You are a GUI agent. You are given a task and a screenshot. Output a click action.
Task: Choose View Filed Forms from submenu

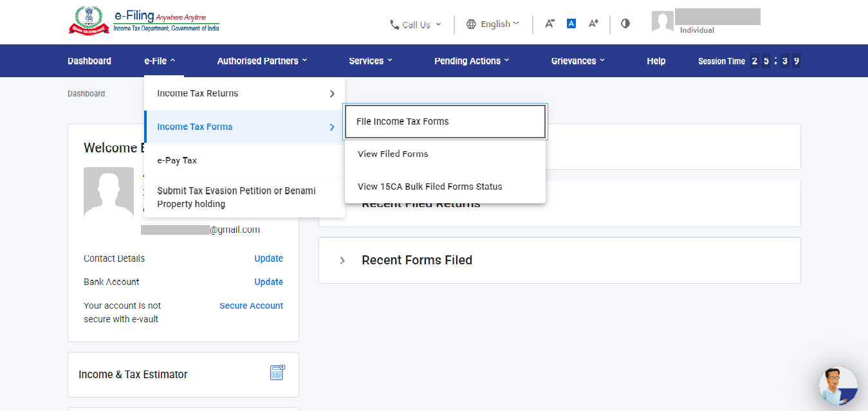point(393,154)
